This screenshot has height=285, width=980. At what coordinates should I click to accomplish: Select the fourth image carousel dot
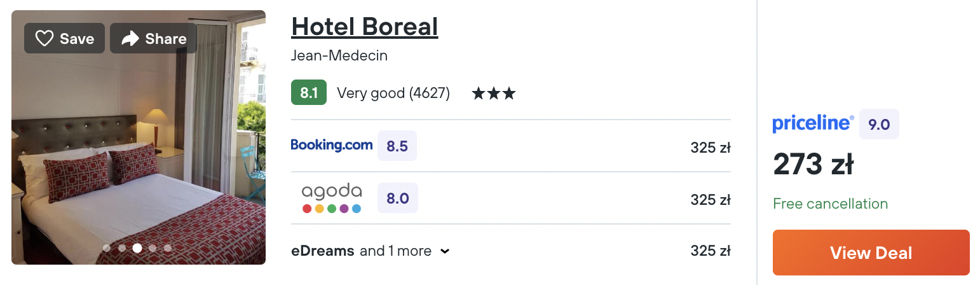[x=153, y=248]
